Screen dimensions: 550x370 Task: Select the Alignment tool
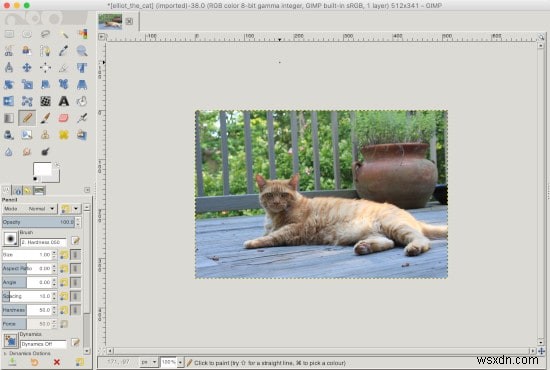click(x=45, y=67)
